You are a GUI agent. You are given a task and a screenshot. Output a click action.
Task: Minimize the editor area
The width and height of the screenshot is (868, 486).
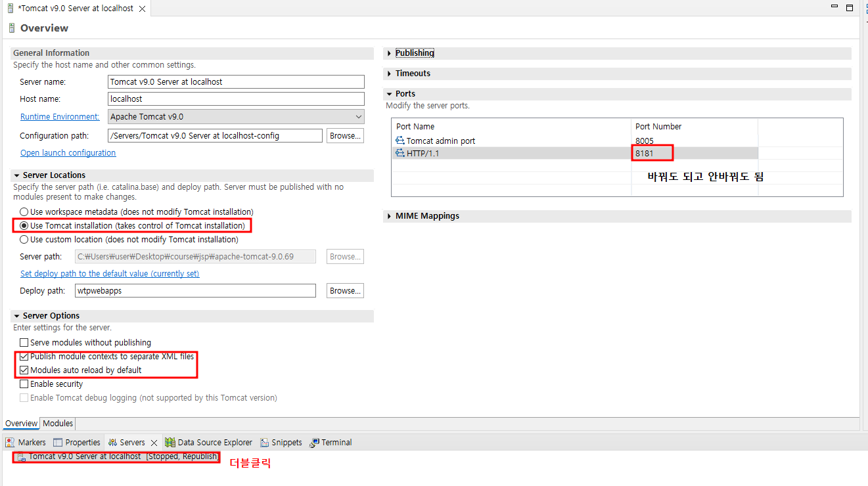pos(835,7)
